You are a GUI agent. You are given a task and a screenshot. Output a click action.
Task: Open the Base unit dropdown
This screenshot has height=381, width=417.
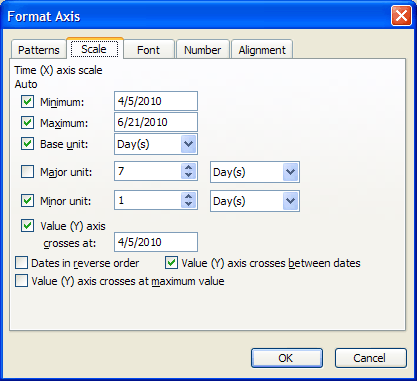[188, 144]
